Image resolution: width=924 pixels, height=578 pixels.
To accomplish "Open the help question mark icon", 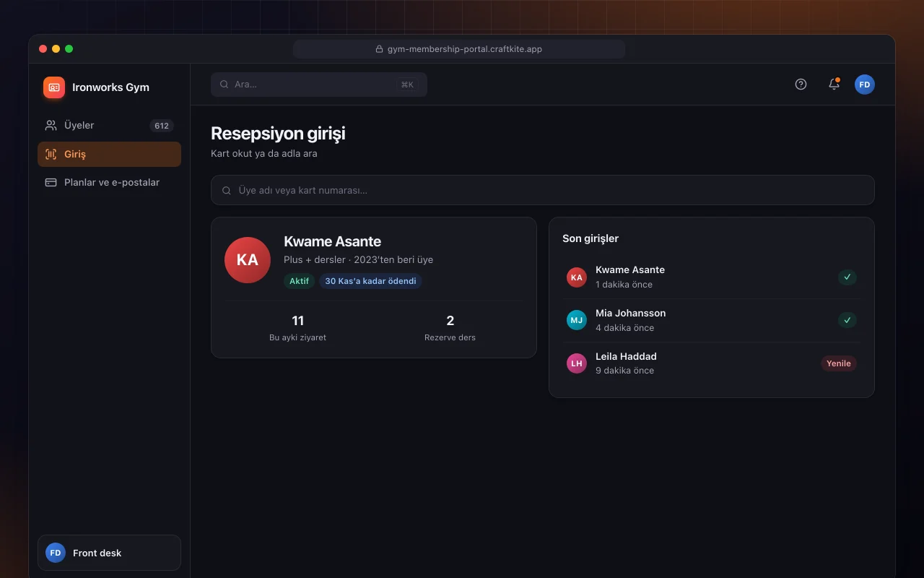I will 801,85.
